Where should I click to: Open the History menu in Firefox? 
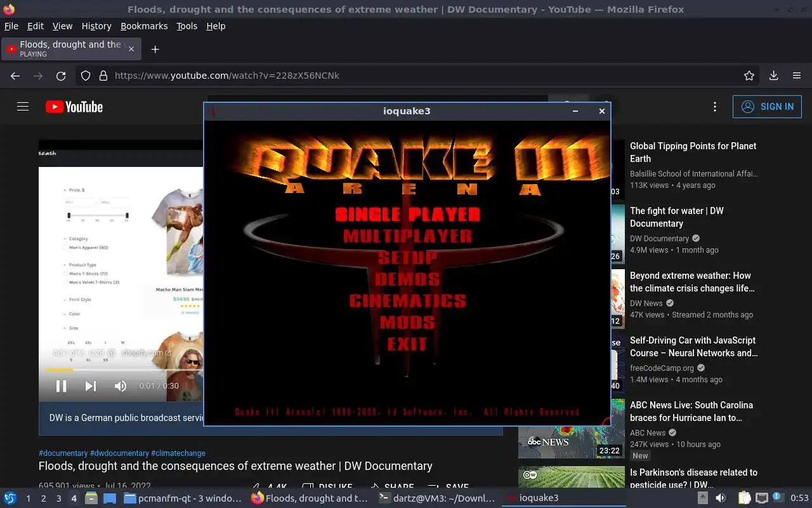click(x=96, y=26)
